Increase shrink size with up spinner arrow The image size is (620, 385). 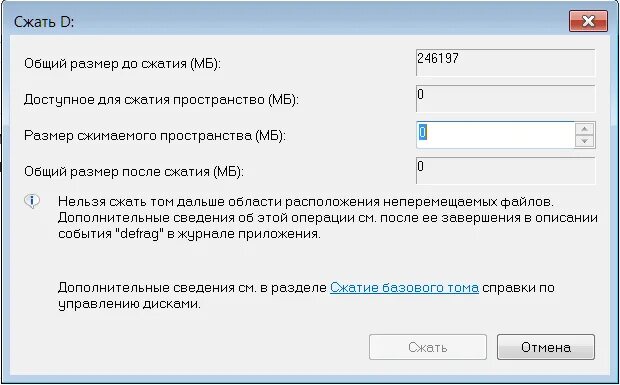pos(584,128)
